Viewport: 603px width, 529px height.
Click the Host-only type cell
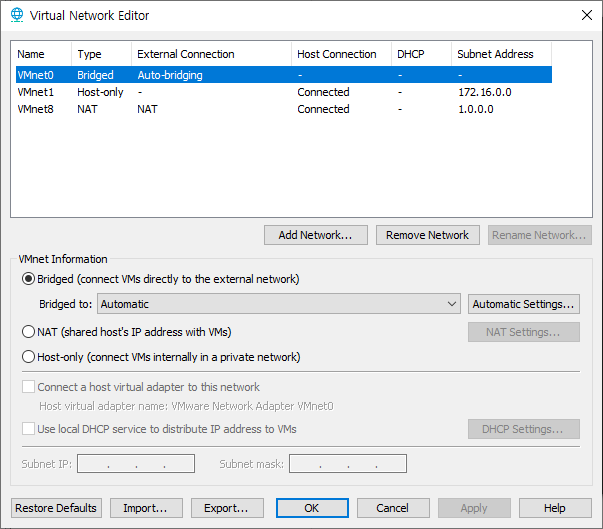click(x=100, y=92)
